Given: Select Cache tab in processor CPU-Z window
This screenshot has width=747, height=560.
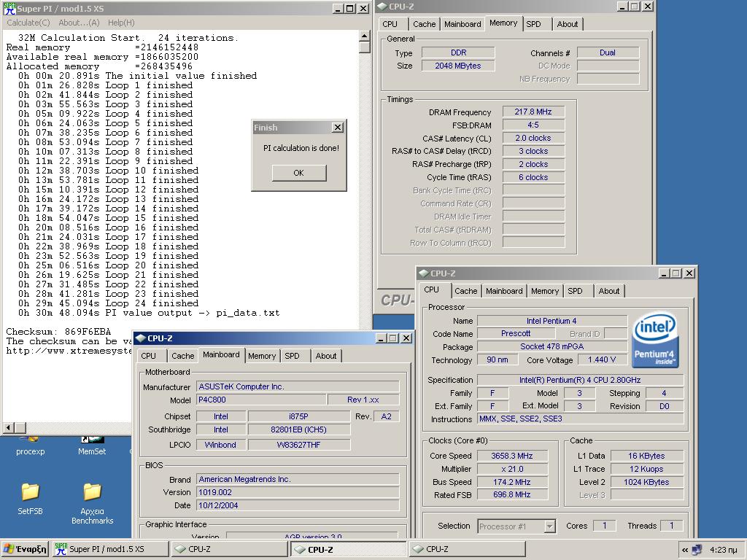Looking at the screenshot, I should [x=465, y=291].
